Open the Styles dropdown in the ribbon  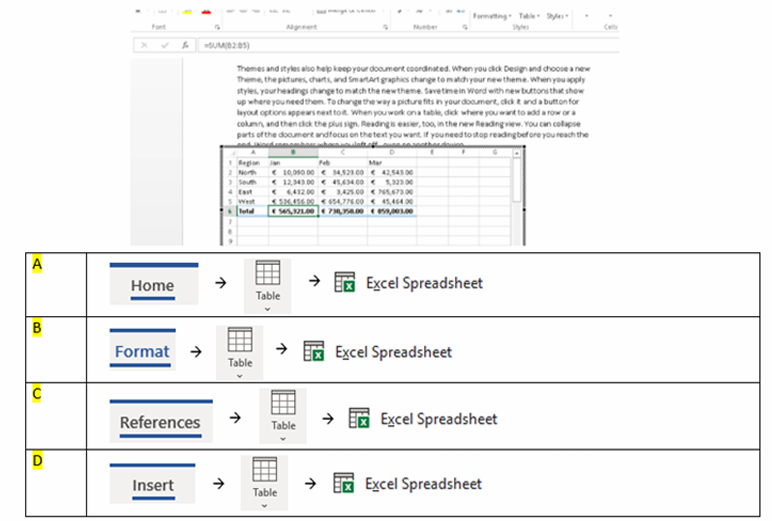tap(557, 17)
